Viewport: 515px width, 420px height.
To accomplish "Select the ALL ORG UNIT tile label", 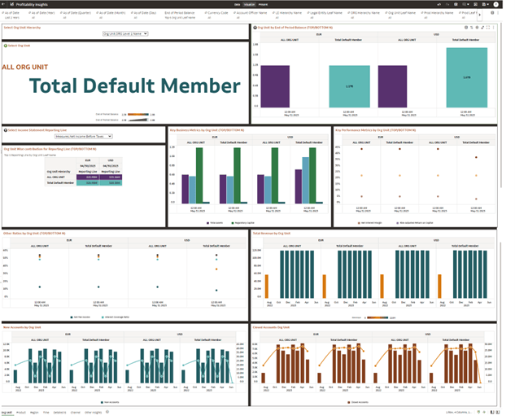I will coord(25,67).
